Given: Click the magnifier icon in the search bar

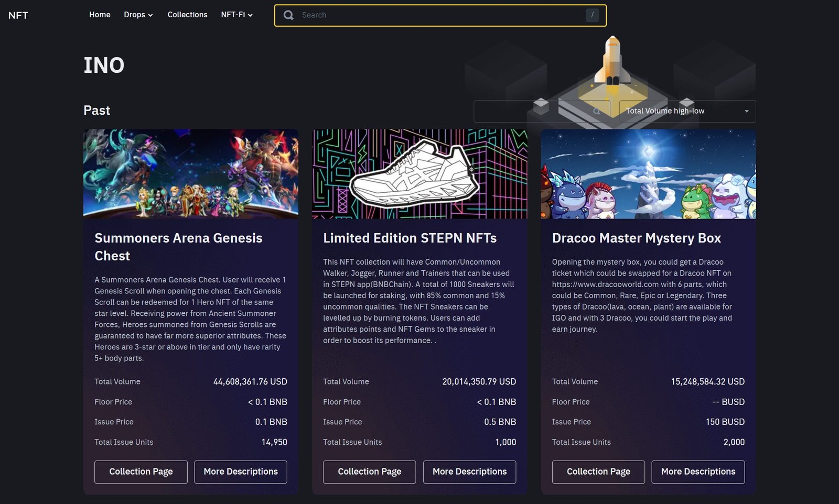Looking at the screenshot, I should [x=288, y=15].
